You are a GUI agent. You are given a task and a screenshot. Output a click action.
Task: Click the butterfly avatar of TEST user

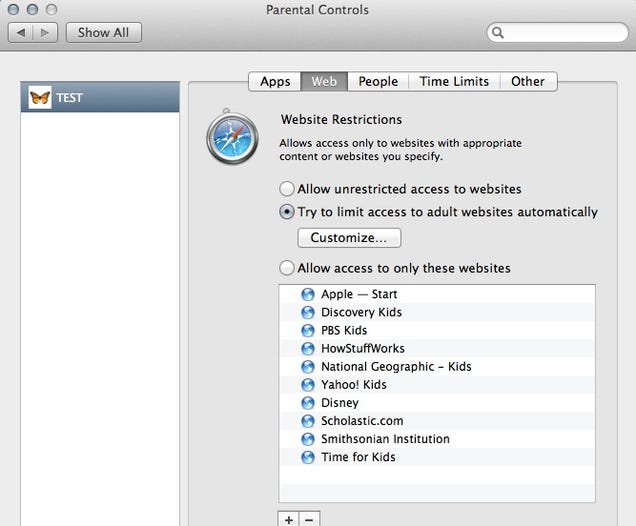tap(40, 97)
